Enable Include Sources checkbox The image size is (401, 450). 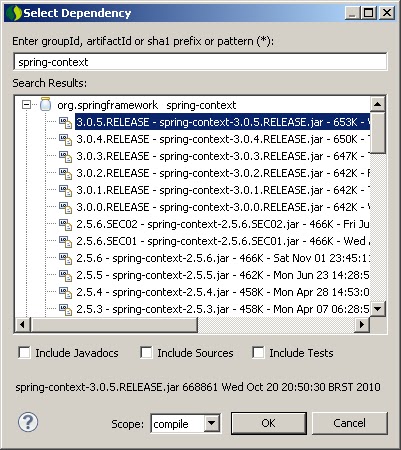click(146, 353)
